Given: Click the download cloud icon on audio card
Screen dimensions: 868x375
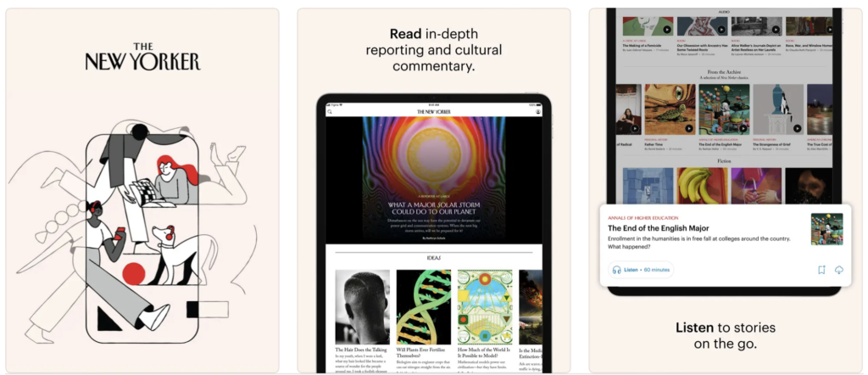Looking at the screenshot, I should (x=838, y=270).
